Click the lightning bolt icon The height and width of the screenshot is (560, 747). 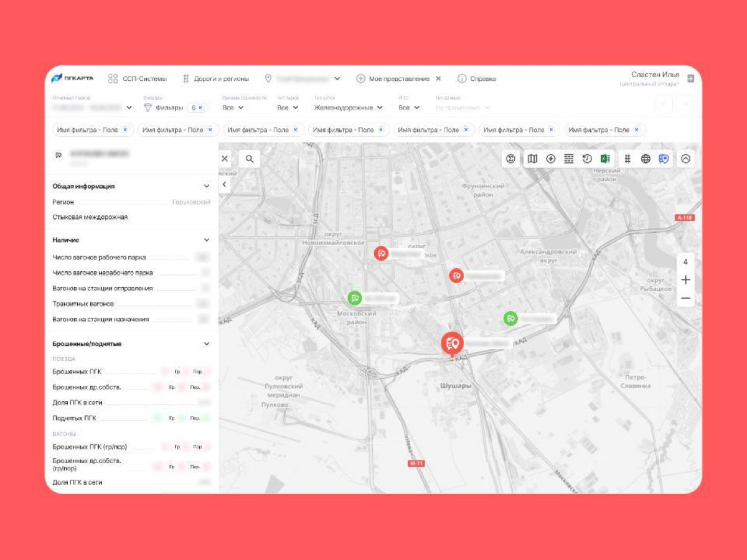tap(550, 159)
